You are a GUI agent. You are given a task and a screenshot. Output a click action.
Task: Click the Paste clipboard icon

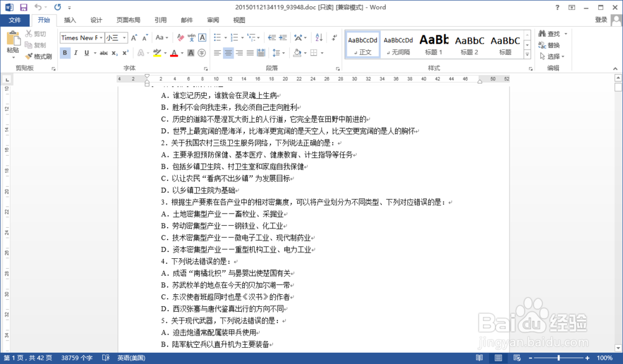pos(12,39)
